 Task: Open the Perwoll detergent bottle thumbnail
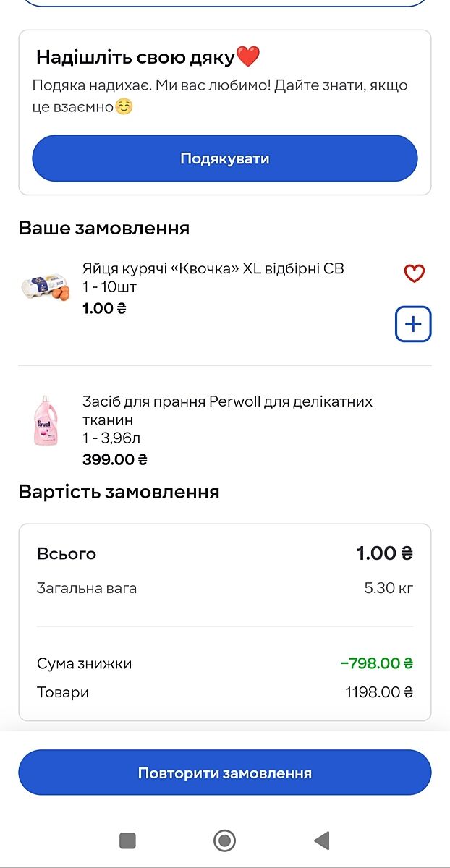click(x=46, y=421)
